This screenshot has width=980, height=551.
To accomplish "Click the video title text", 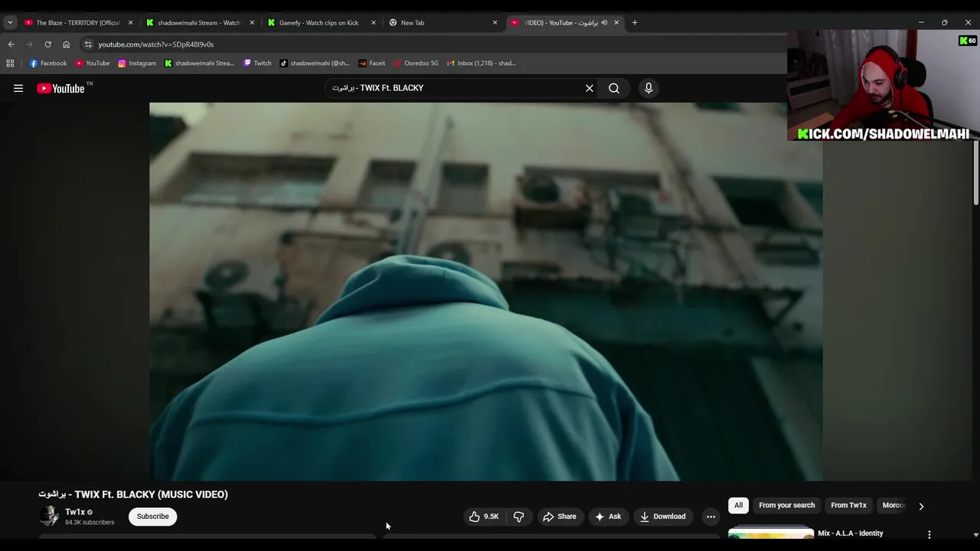I will (x=133, y=494).
